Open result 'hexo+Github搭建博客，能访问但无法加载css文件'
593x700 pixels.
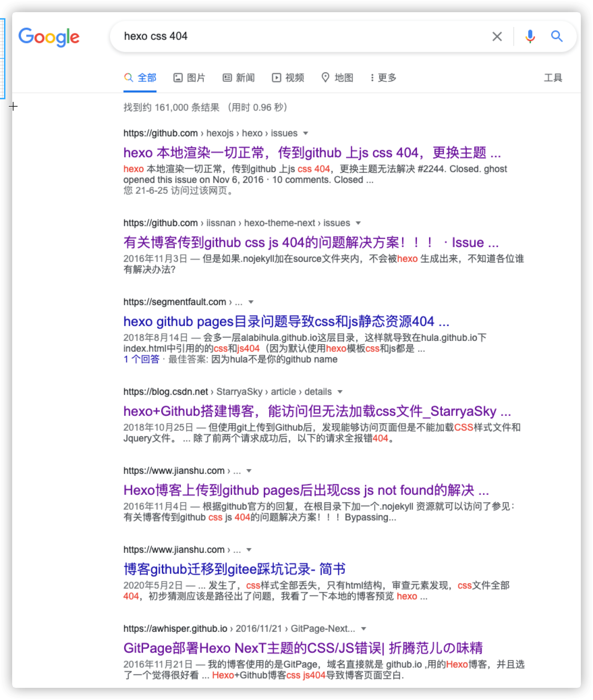[317, 411]
